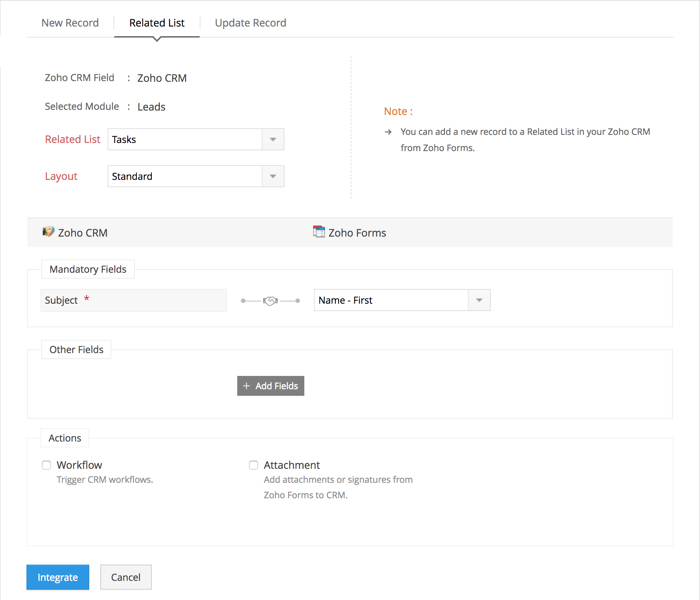
Task: Click the 'Zoho CRM Field' label
Action: click(80, 78)
